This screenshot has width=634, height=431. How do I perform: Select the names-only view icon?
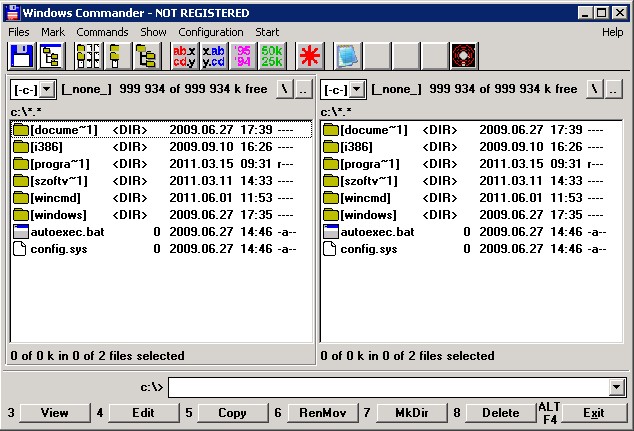point(88,56)
